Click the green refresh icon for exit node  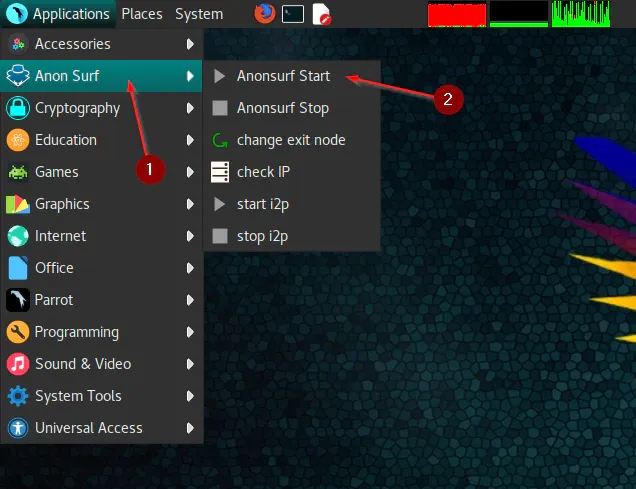tap(220, 140)
